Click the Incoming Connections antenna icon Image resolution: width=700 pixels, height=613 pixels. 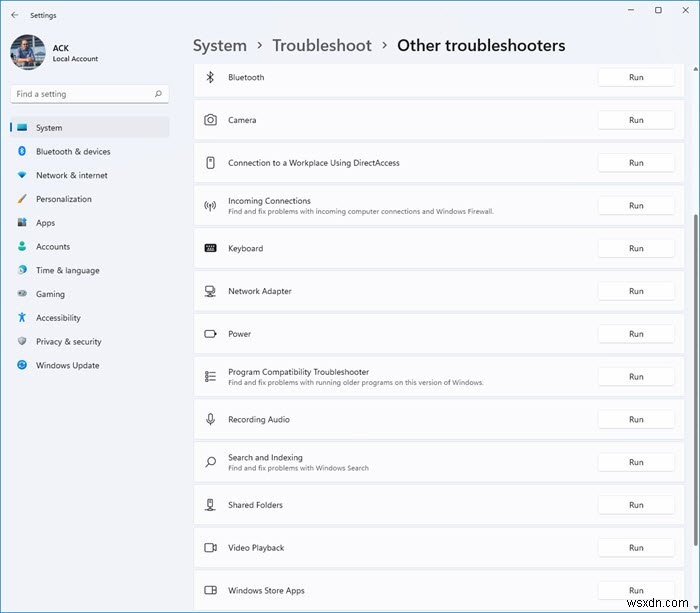pos(210,206)
